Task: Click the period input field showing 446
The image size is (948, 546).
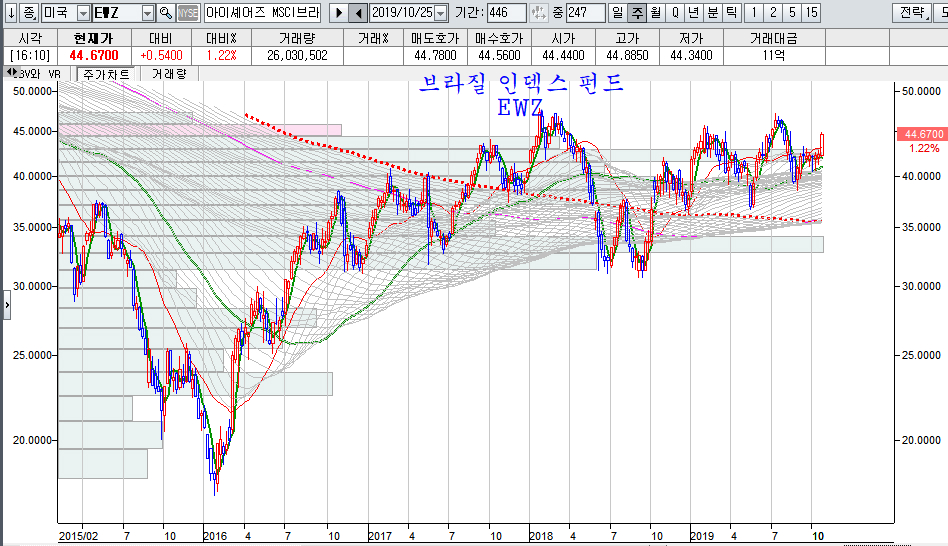Action: (x=506, y=13)
